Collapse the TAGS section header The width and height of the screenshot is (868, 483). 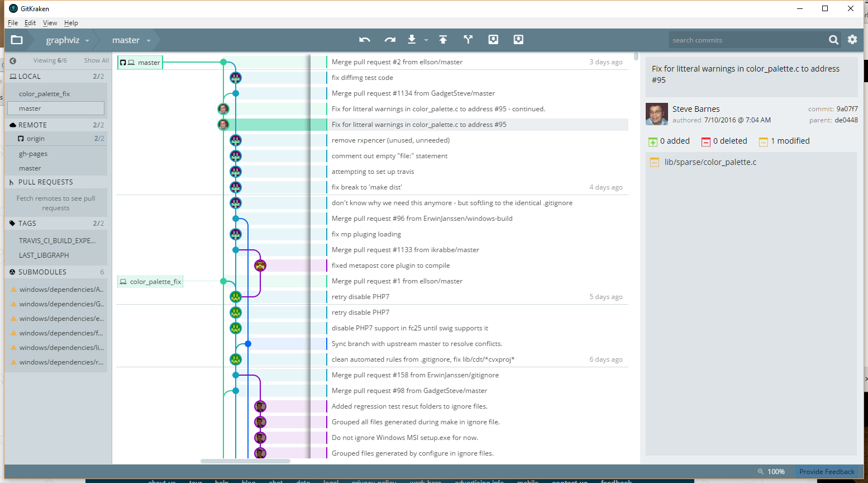tap(56, 223)
